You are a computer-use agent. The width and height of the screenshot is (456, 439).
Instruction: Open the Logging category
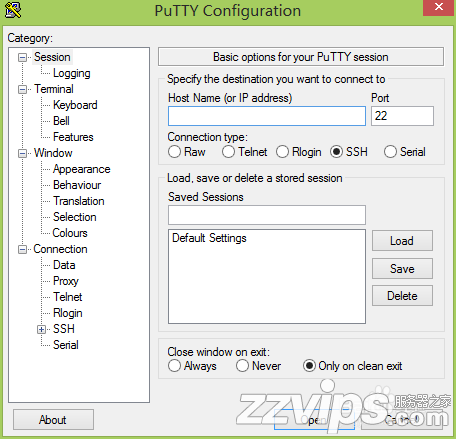72,73
